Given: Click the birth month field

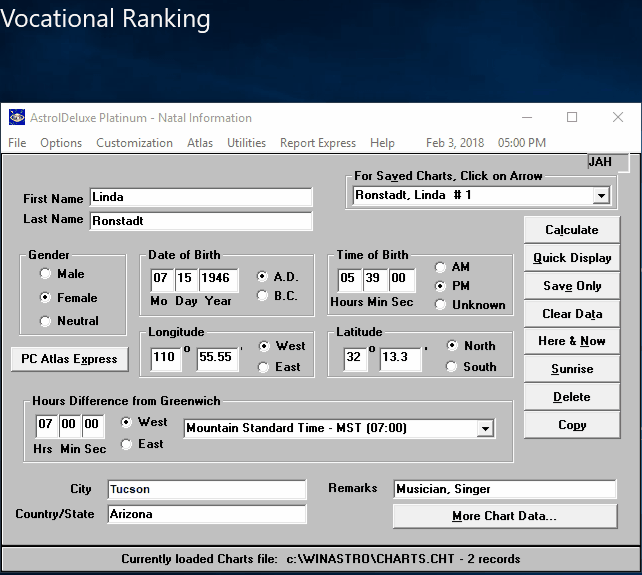Looking at the screenshot, I should point(162,280).
